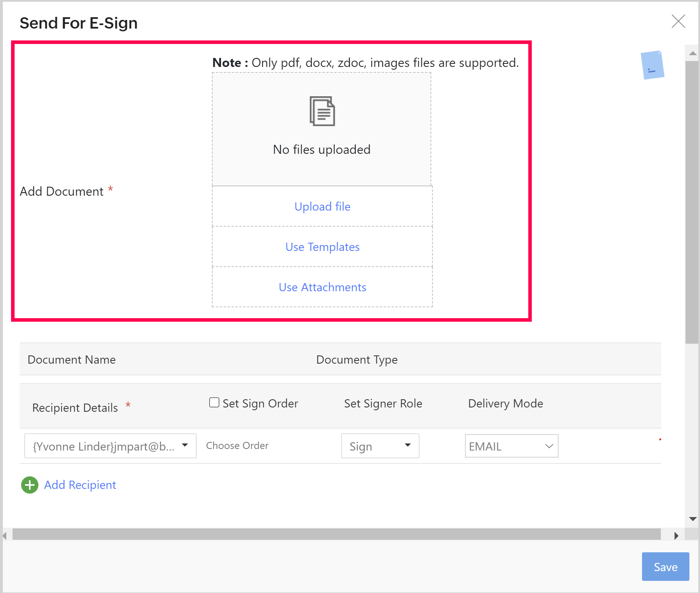Open the EMAIL delivery mode dropdown

coord(511,446)
